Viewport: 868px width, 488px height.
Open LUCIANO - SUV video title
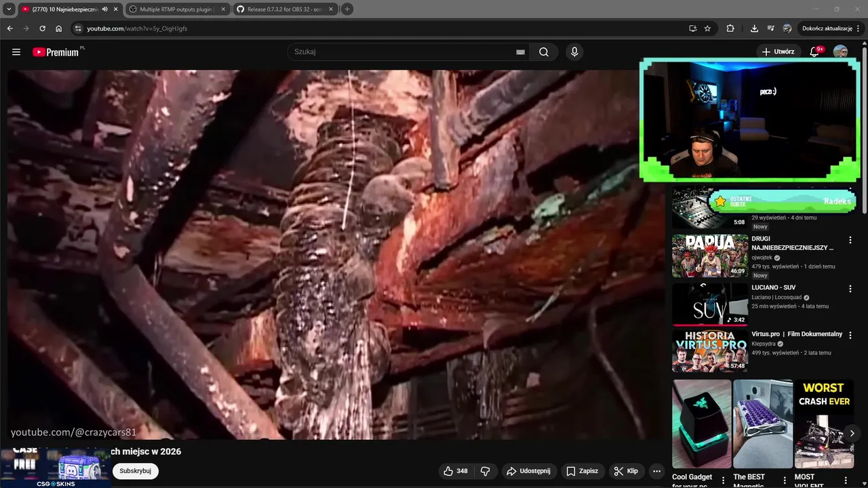pos(774,287)
